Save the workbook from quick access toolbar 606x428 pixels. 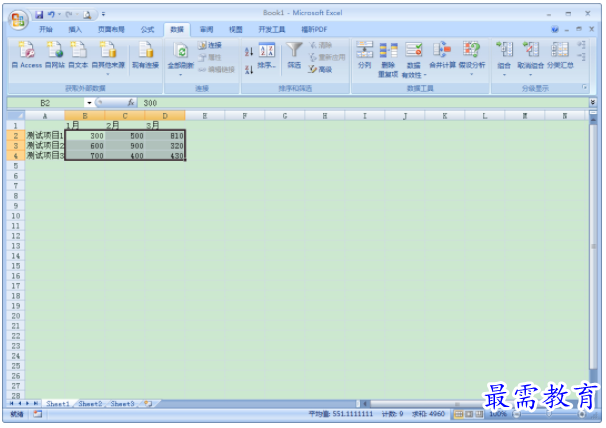39,15
